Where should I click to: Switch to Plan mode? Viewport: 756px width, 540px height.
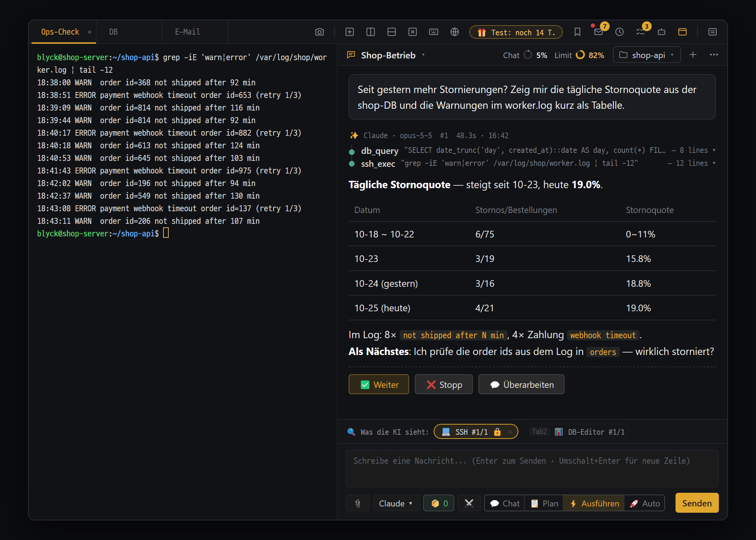pyautogui.click(x=544, y=503)
